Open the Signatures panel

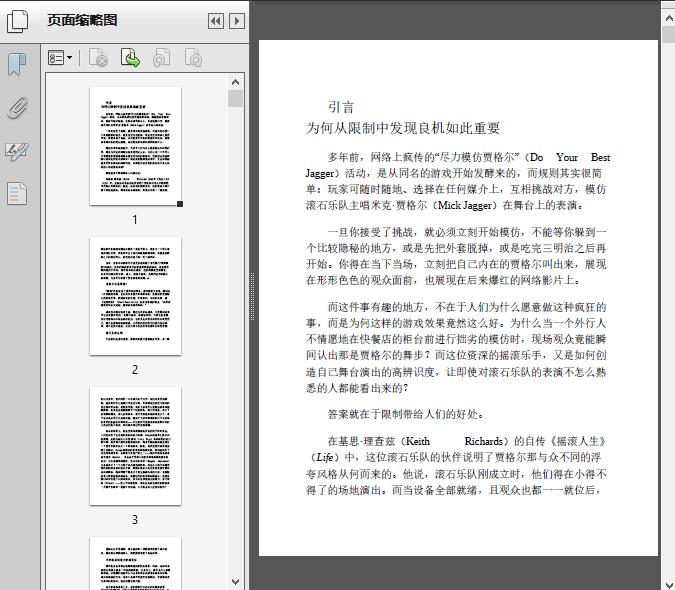click(17, 151)
